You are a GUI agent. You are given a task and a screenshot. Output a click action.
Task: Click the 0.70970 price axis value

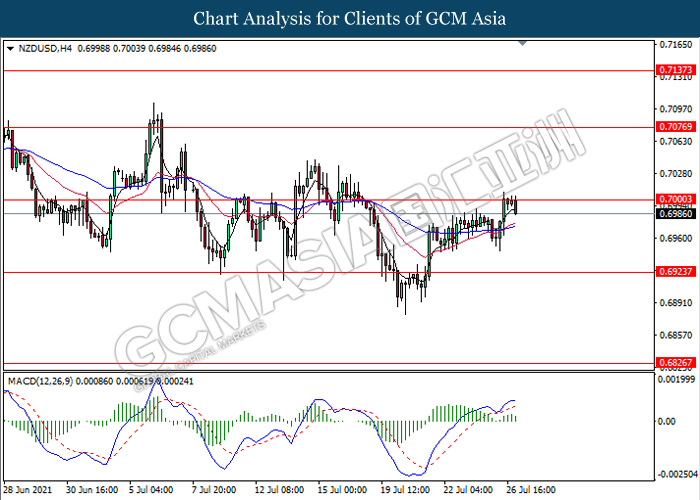coord(676,109)
